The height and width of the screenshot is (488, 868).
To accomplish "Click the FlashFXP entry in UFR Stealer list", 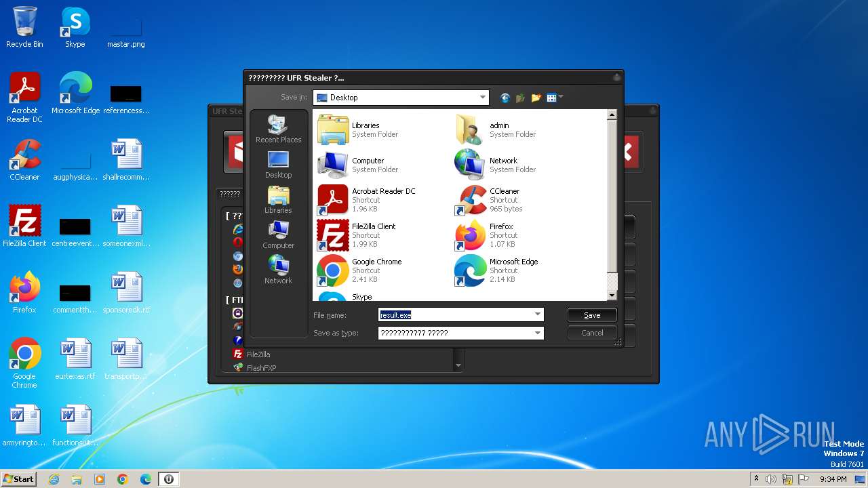I will [x=254, y=368].
